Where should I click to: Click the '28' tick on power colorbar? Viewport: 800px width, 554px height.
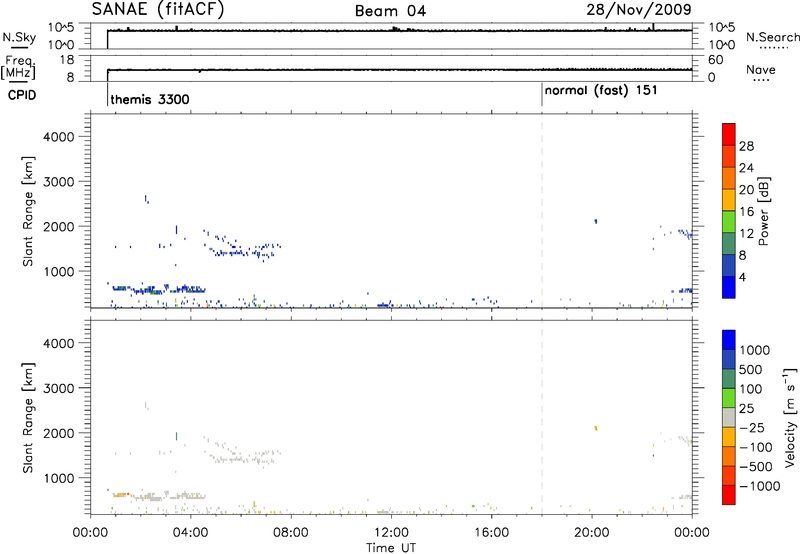pyautogui.click(x=746, y=146)
